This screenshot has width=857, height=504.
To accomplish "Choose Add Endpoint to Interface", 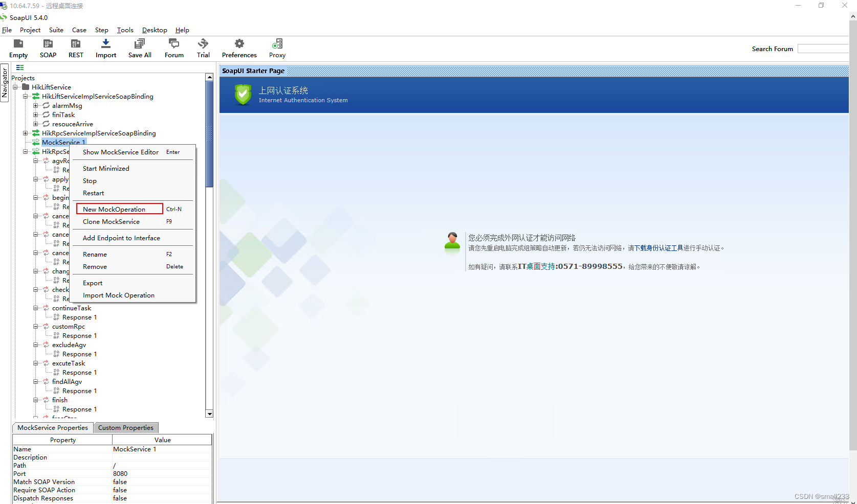I will tap(133, 238).
